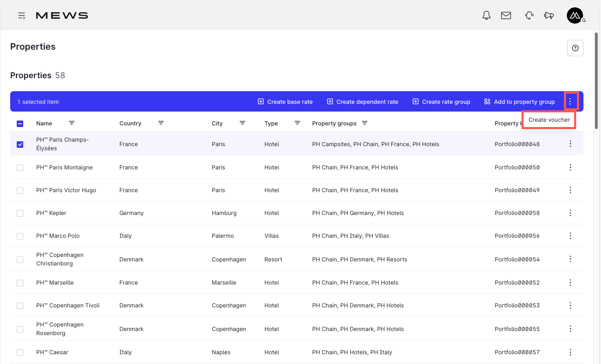Open the selection bar's more actions menu
Image resolution: width=601 pixels, height=364 pixels.
(x=570, y=101)
